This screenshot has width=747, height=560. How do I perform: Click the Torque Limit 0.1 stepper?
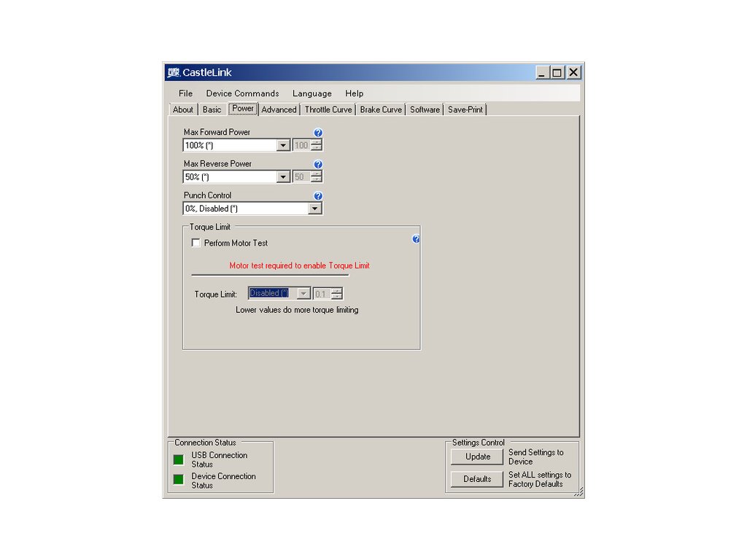[337, 294]
